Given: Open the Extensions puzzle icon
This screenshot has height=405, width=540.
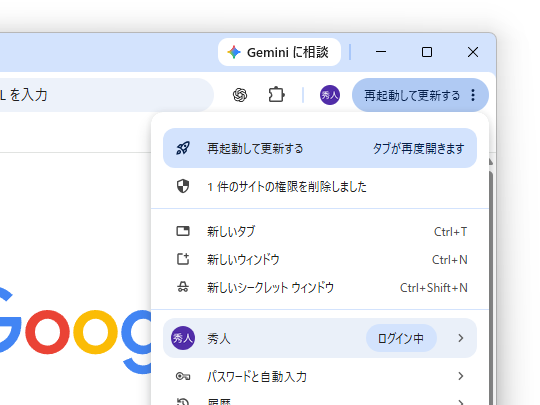Looking at the screenshot, I should pyautogui.click(x=276, y=95).
